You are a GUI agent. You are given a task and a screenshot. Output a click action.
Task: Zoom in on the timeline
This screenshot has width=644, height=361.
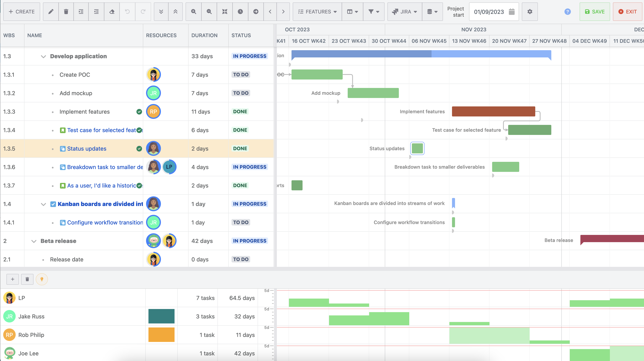(193, 11)
